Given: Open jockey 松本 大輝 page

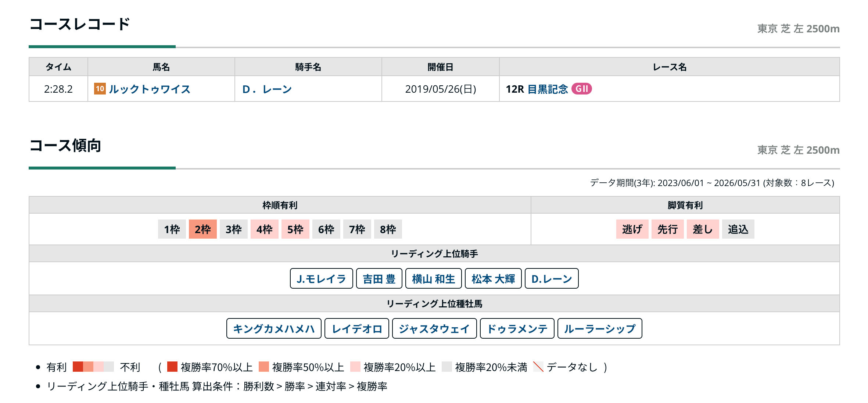Looking at the screenshot, I should coord(493,278).
